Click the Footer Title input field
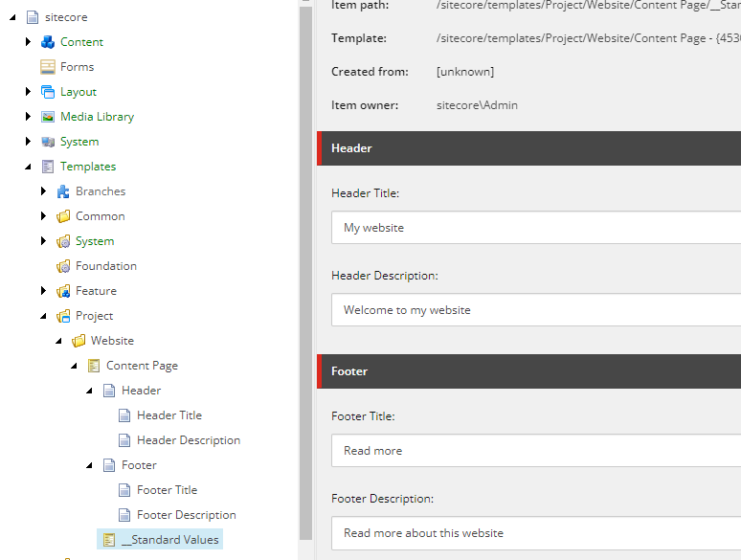 pyautogui.click(x=536, y=451)
